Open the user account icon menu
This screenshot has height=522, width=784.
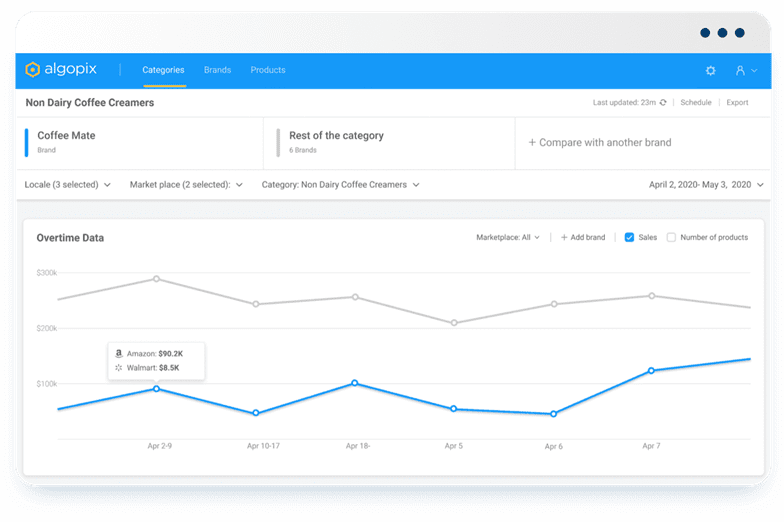click(x=740, y=70)
